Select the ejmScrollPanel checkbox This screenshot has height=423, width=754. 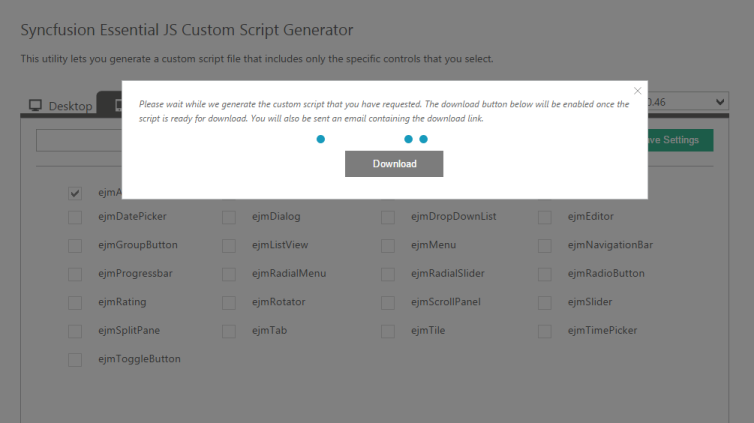388,303
